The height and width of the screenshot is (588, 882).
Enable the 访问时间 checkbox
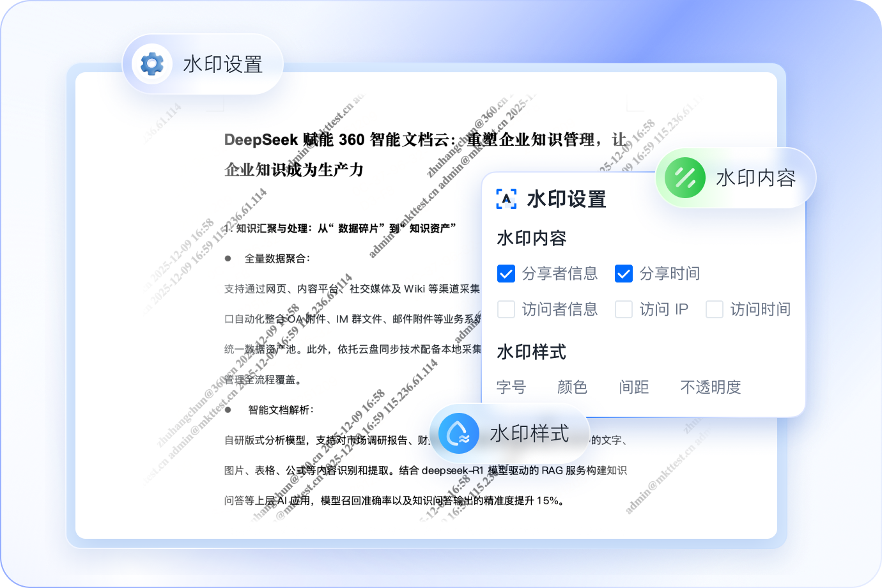tap(714, 309)
